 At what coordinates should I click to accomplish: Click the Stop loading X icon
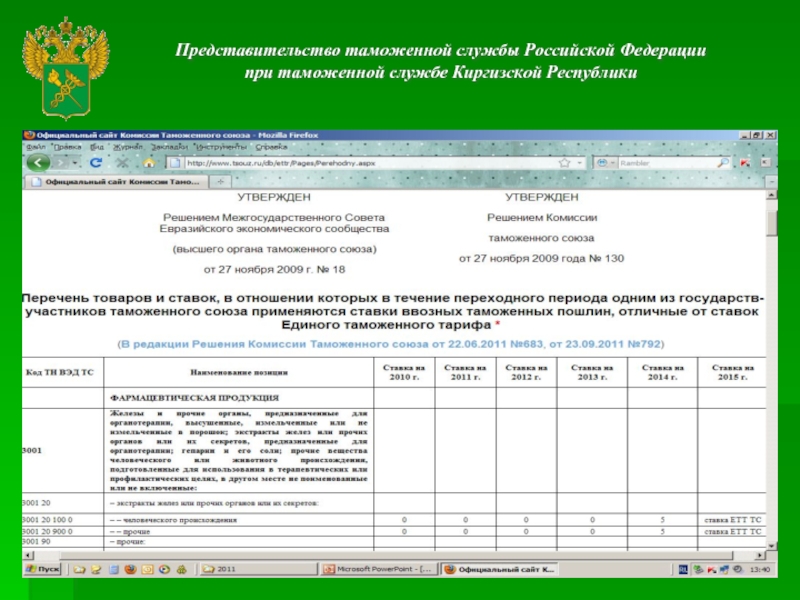coord(122,163)
